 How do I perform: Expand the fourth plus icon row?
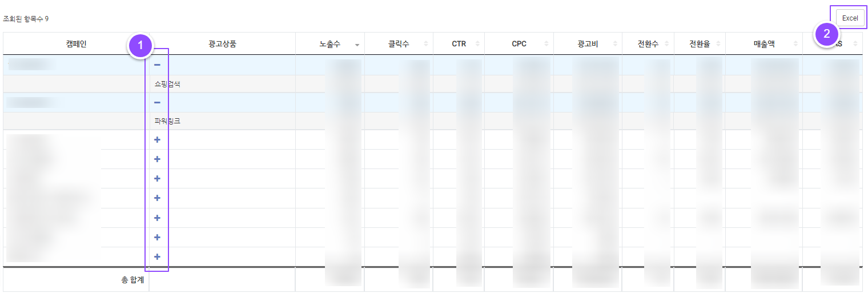pyautogui.click(x=157, y=198)
